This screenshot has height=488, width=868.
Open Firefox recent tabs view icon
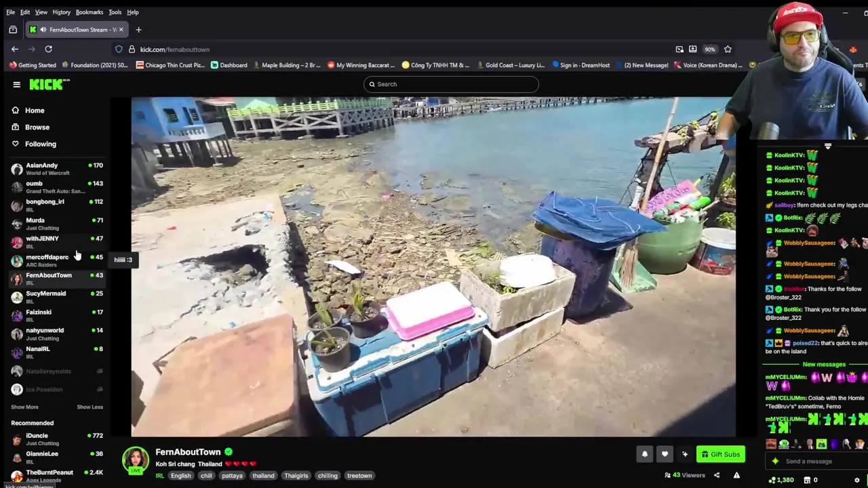[x=13, y=30]
